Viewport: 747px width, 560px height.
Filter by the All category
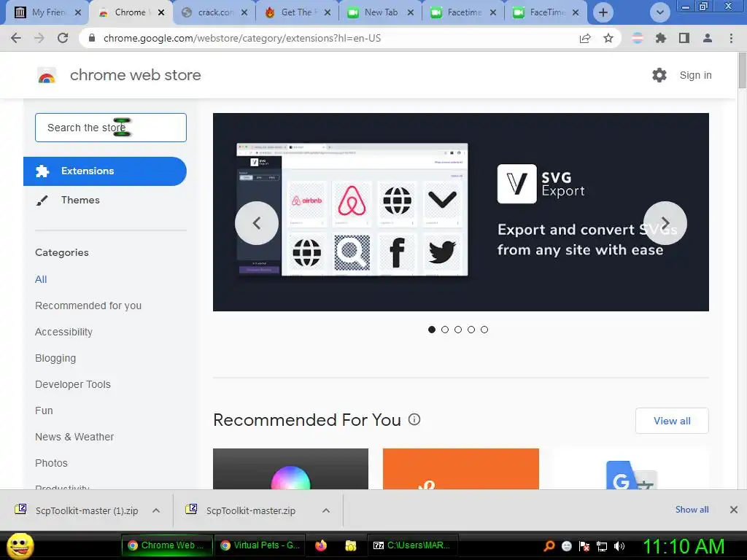[41, 279]
